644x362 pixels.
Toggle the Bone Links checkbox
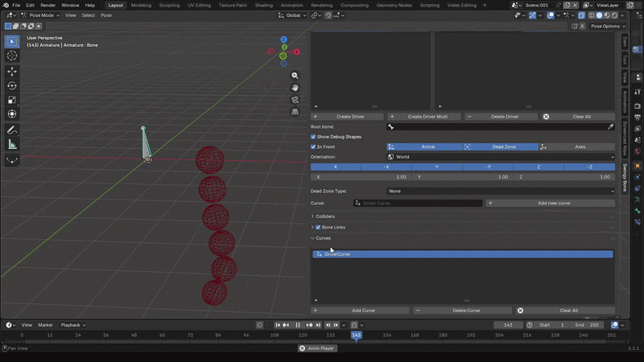[318, 228]
